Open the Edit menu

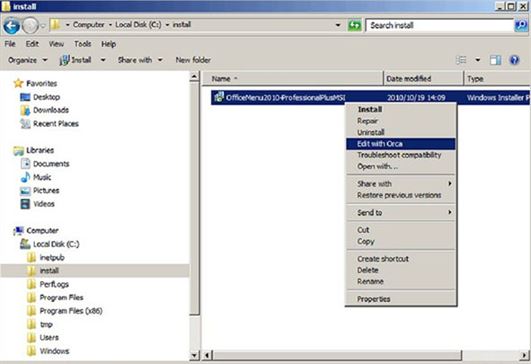tap(32, 44)
